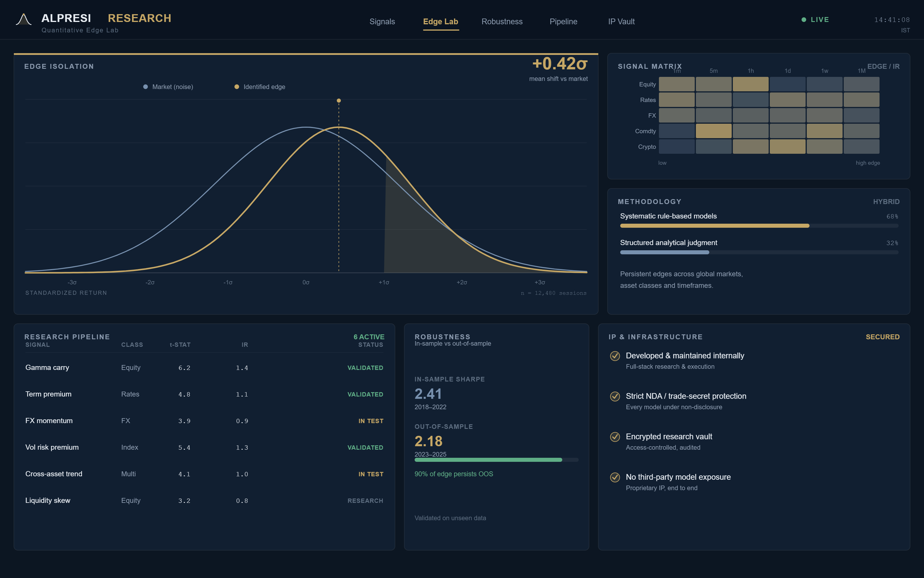This screenshot has width=924, height=578.
Task: Click the SECURED badge in IP & Infrastructure
Action: coord(882,337)
